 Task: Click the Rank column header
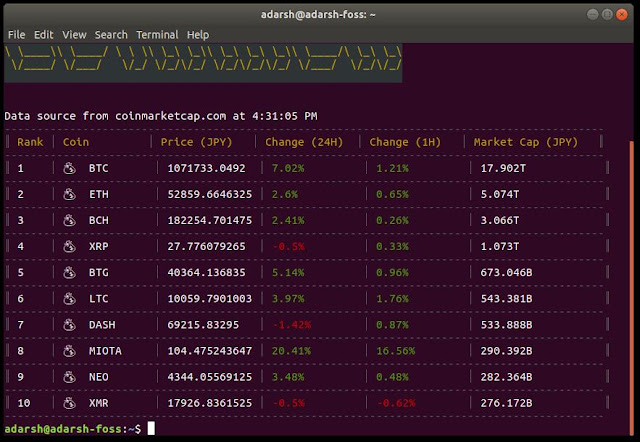(x=30, y=142)
